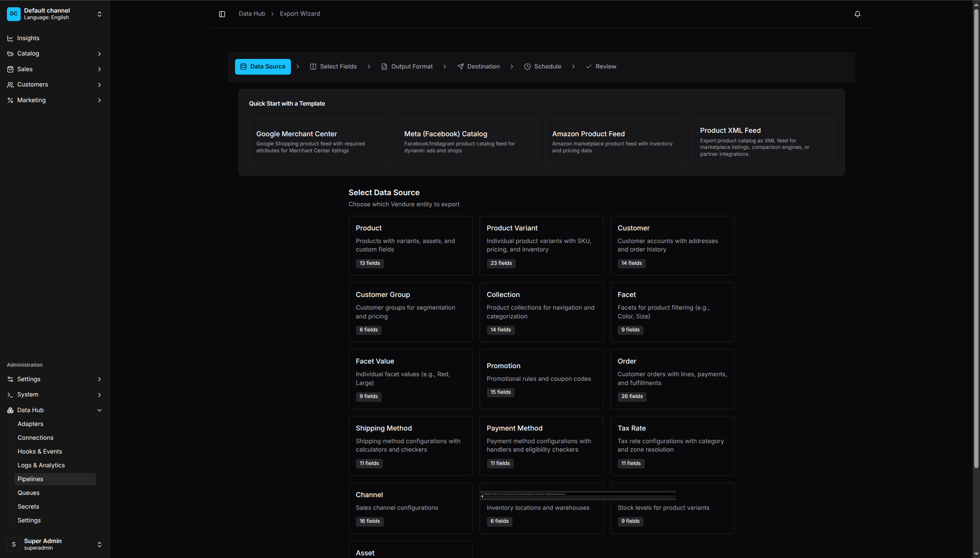Click the Data Hub hexagon icon
This screenshot has height=558, width=980.
10,410
